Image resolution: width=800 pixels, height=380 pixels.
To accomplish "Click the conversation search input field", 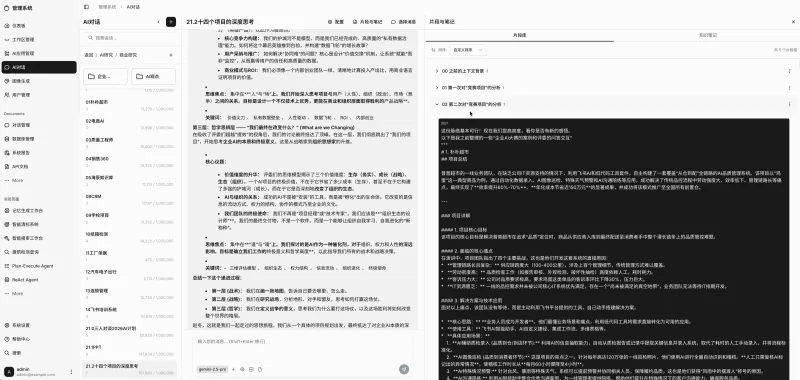I will (130, 38).
